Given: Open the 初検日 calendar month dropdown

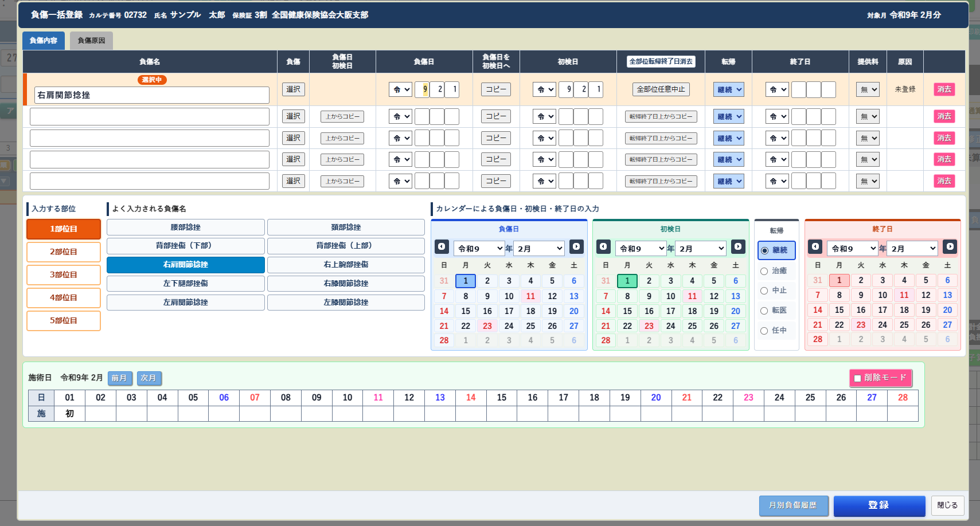Looking at the screenshot, I should click(701, 248).
